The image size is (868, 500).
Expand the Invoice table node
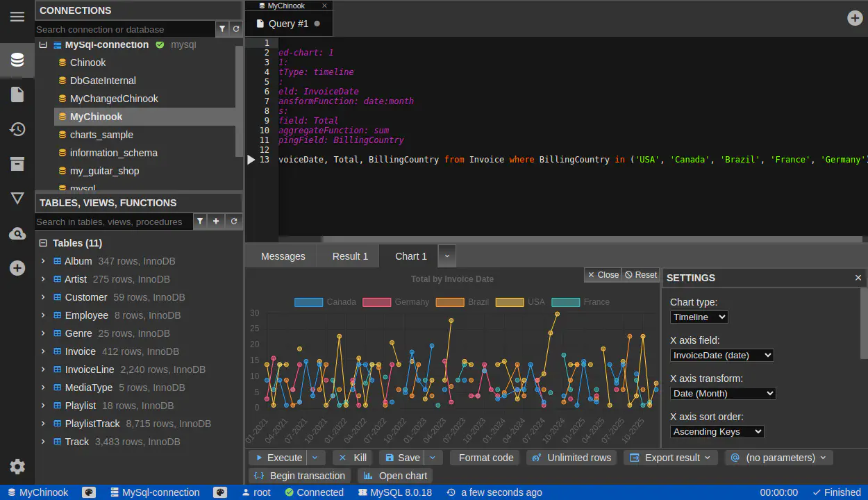click(43, 351)
